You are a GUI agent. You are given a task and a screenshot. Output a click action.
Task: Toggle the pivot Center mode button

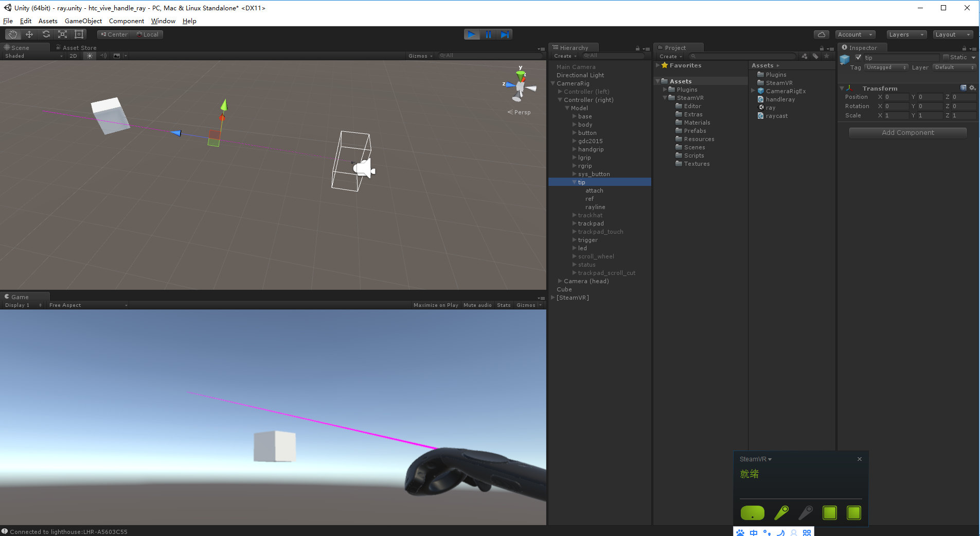[114, 34]
